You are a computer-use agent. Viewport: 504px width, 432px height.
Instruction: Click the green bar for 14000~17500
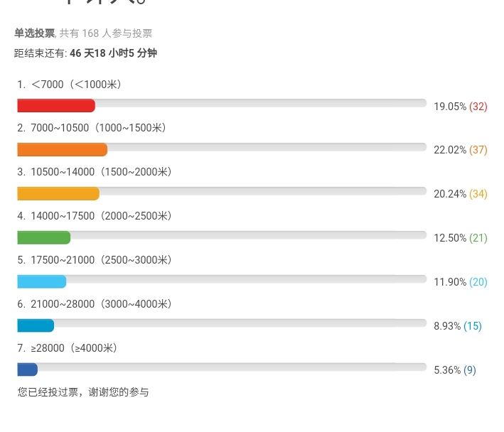(43, 238)
